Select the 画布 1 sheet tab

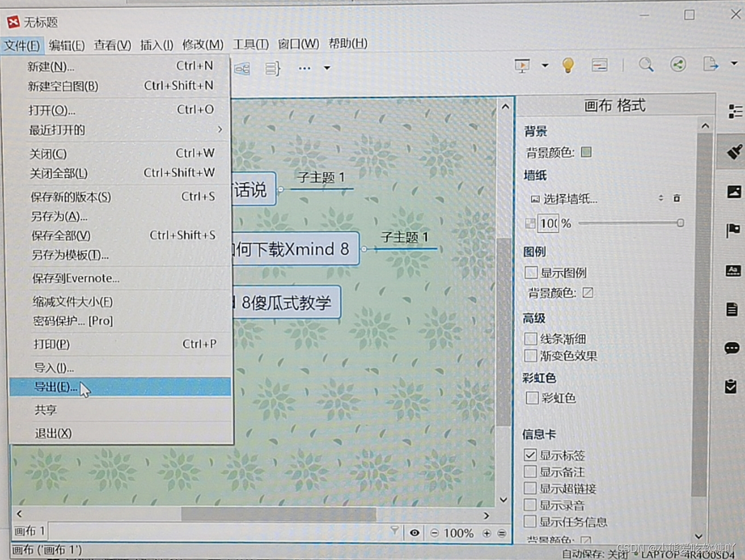coord(29,531)
